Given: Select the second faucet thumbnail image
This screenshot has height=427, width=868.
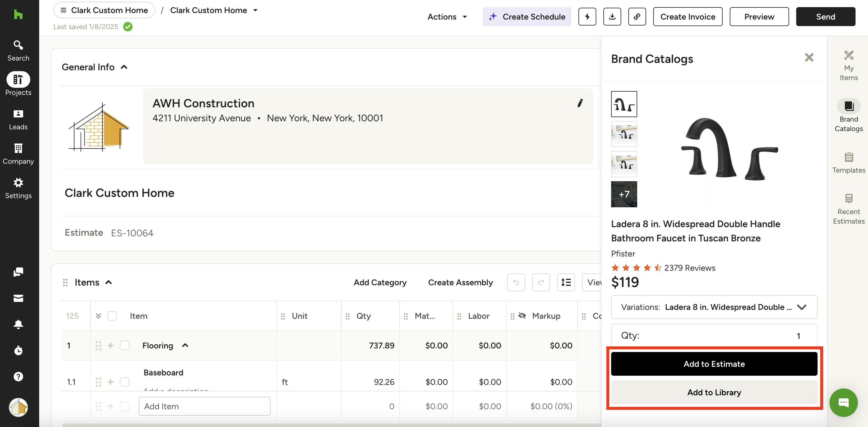Looking at the screenshot, I should coord(624,134).
